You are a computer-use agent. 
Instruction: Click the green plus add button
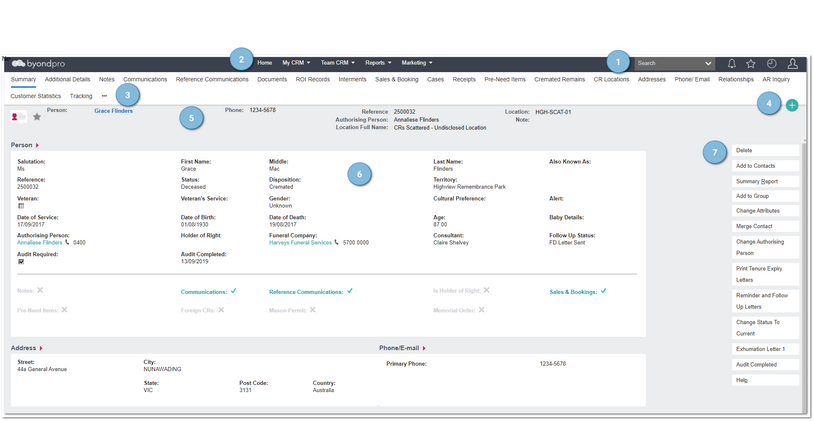point(792,105)
